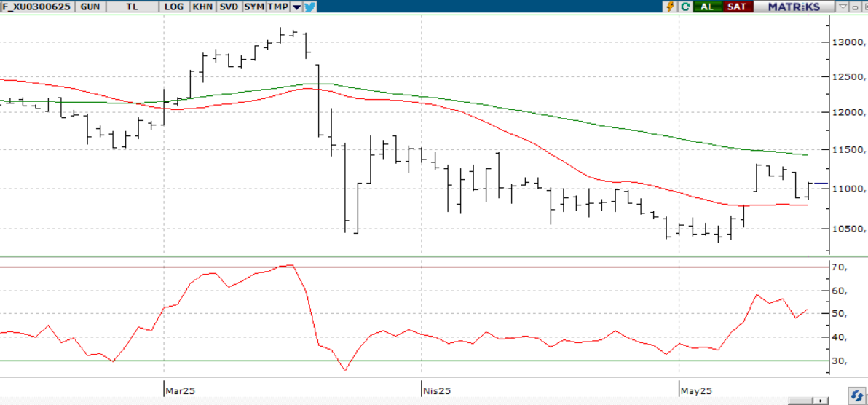Expand the dark blue dropdown arrow beside TMP

tap(296, 7)
